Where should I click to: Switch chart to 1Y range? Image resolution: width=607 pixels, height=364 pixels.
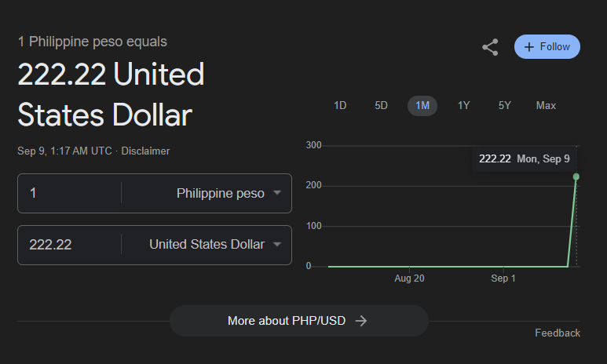[463, 106]
